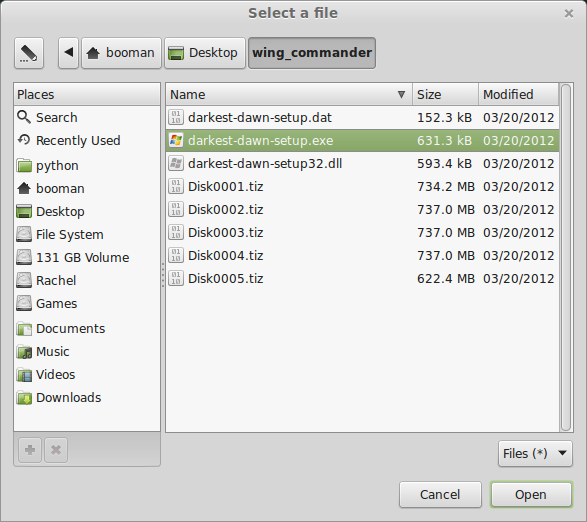
Task: Click the Open button
Action: (x=531, y=495)
